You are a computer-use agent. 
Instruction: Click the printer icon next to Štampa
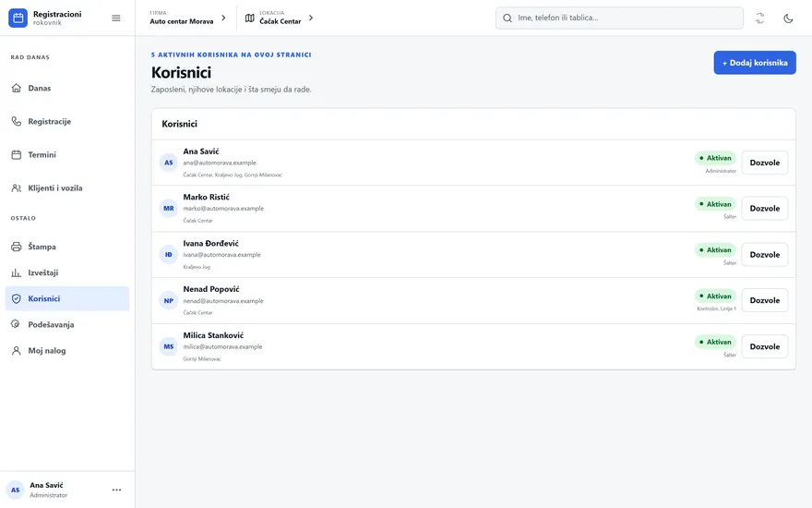[x=17, y=247]
